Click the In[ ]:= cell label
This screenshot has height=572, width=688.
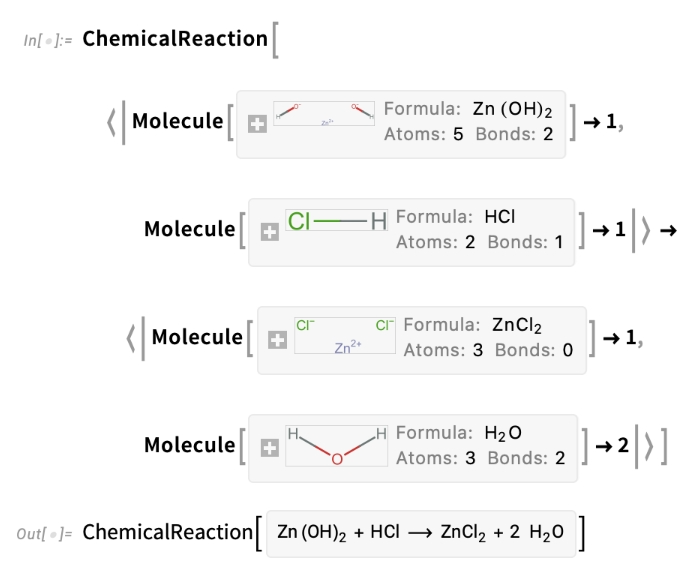(48, 41)
